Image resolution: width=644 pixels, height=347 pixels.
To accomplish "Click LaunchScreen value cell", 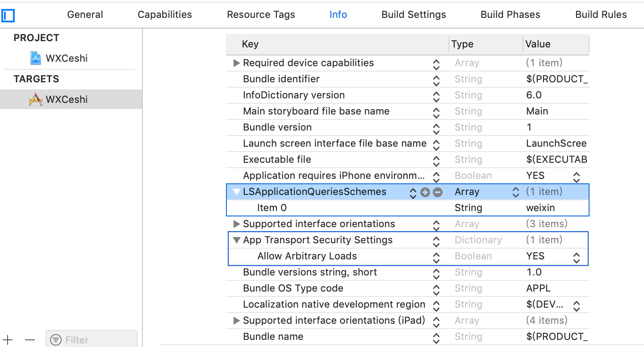I will pyautogui.click(x=556, y=144).
